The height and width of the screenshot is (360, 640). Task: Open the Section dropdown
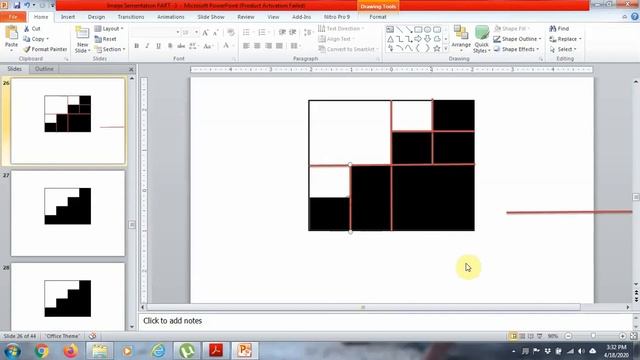tap(110, 49)
